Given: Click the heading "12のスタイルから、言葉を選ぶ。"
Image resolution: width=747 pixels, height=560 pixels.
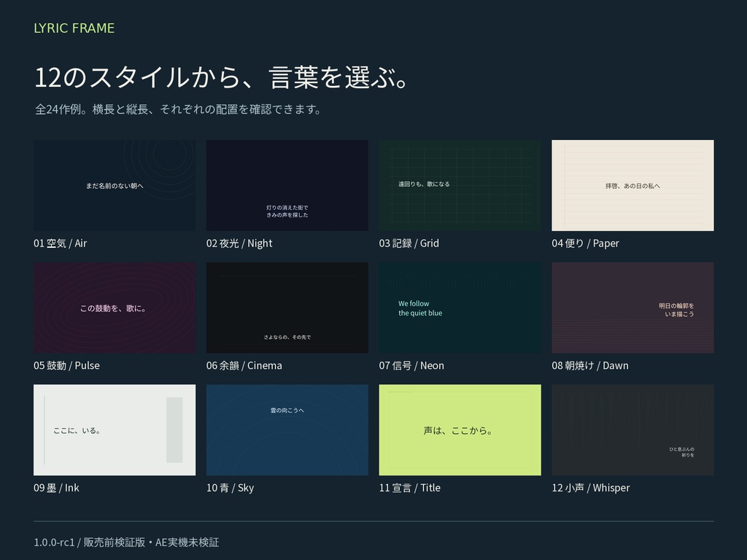Looking at the screenshot, I should coord(222,77).
